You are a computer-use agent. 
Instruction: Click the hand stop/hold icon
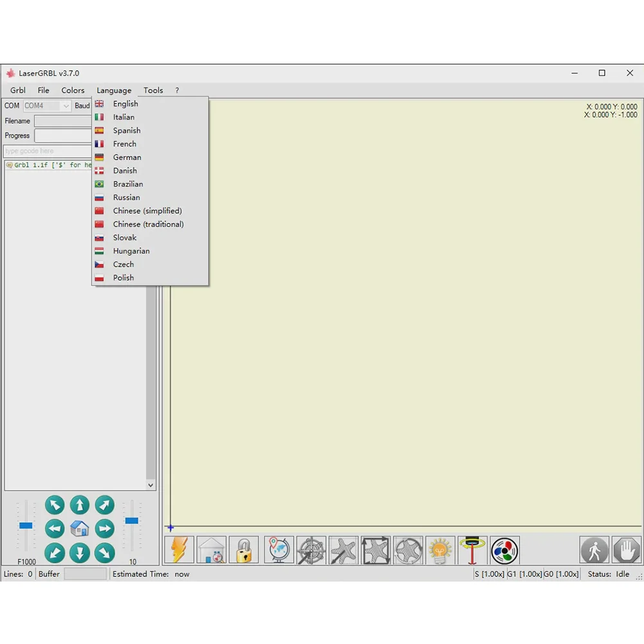(627, 550)
